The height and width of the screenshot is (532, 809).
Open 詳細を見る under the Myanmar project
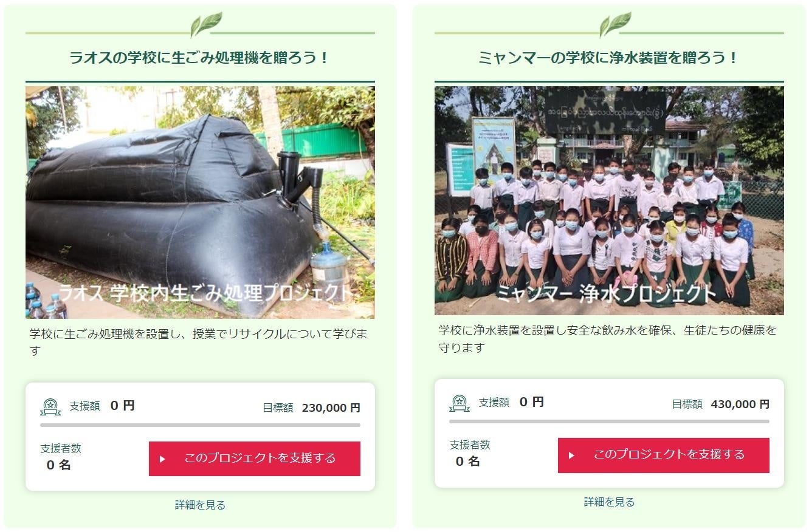click(609, 502)
